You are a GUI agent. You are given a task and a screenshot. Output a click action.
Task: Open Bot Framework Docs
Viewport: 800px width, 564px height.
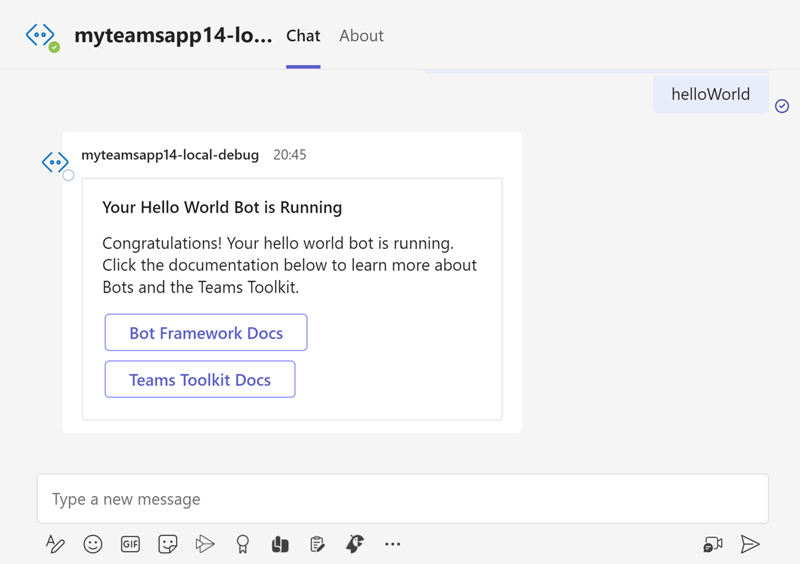pos(206,333)
